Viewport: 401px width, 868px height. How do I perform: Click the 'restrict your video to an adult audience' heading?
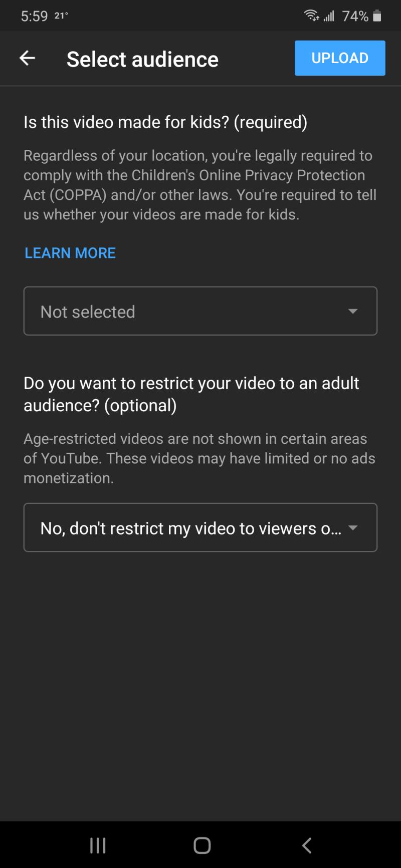(x=191, y=394)
